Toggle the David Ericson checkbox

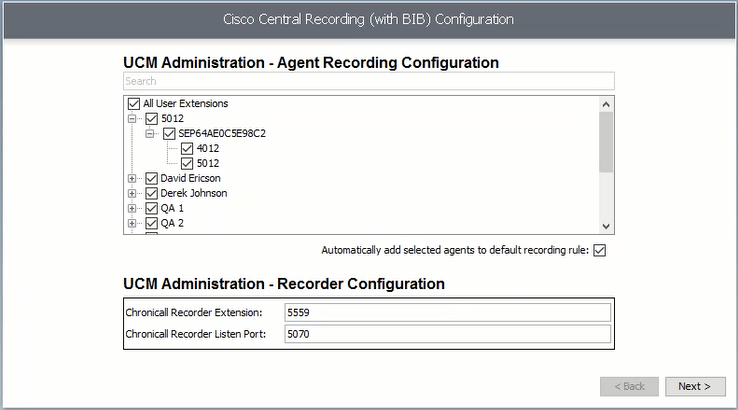click(x=152, y=178)
